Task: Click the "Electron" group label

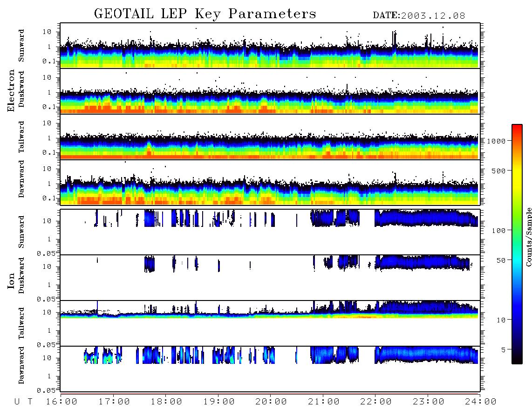Action: pos(11,90)
